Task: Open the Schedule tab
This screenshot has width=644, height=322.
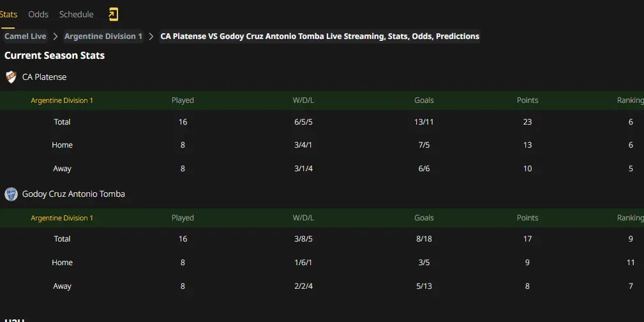Action: [x=77, y=15]
